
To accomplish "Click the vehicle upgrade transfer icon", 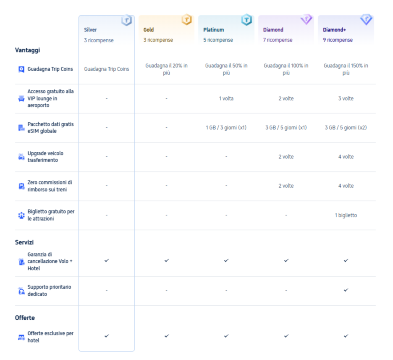I will pos(21,157).
